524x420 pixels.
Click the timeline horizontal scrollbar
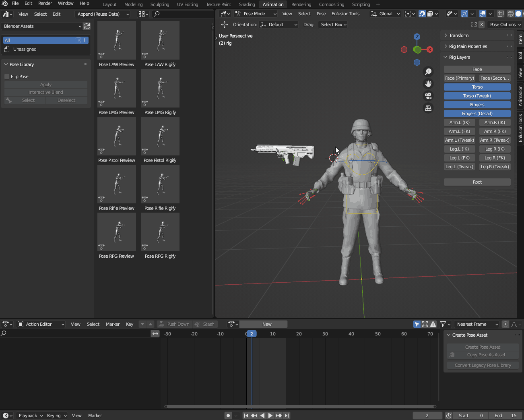coord(300,407)
